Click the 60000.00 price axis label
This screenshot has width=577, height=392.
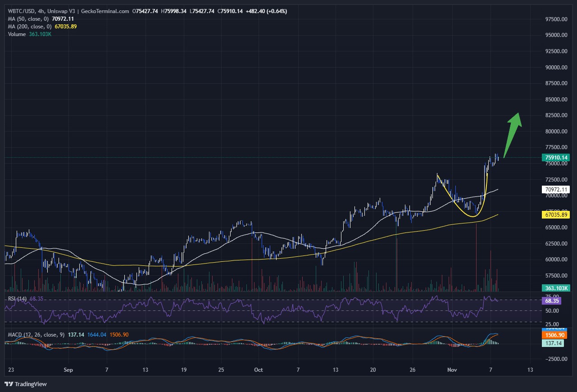(556, 260)
